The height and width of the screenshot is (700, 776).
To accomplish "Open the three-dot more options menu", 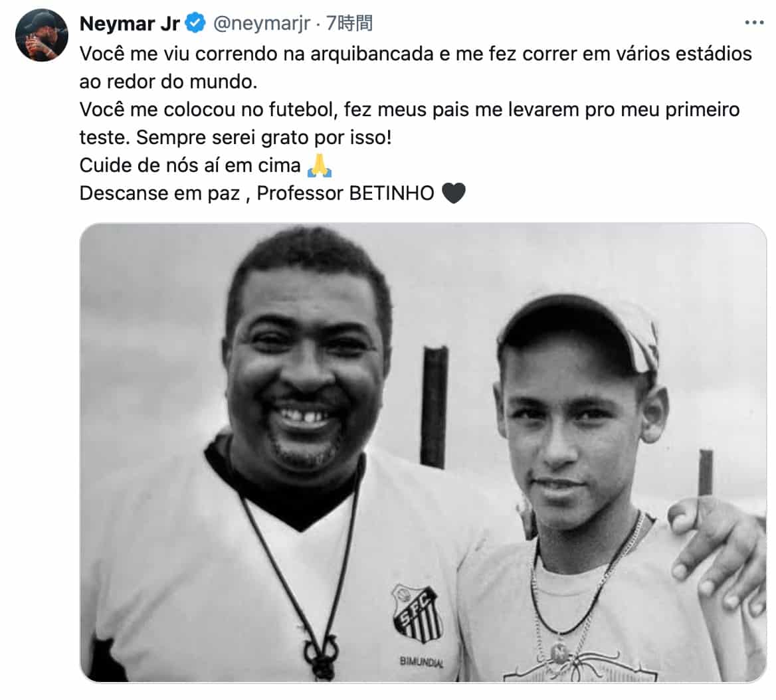I will [753, 23].
